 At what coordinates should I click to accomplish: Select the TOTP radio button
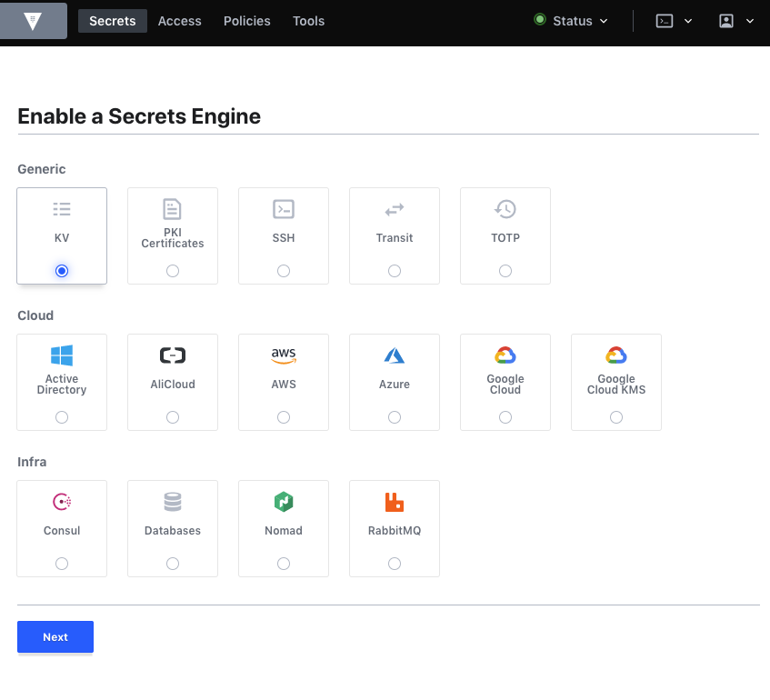(x=505, y=271)
